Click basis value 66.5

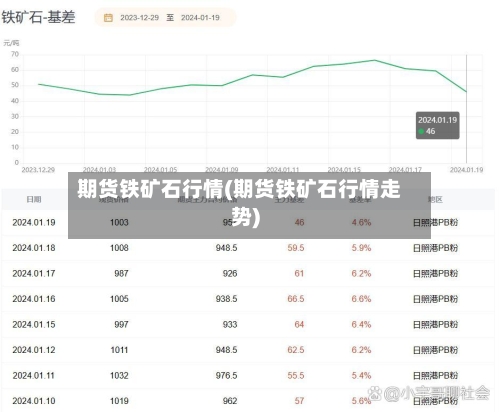point(296,299)
